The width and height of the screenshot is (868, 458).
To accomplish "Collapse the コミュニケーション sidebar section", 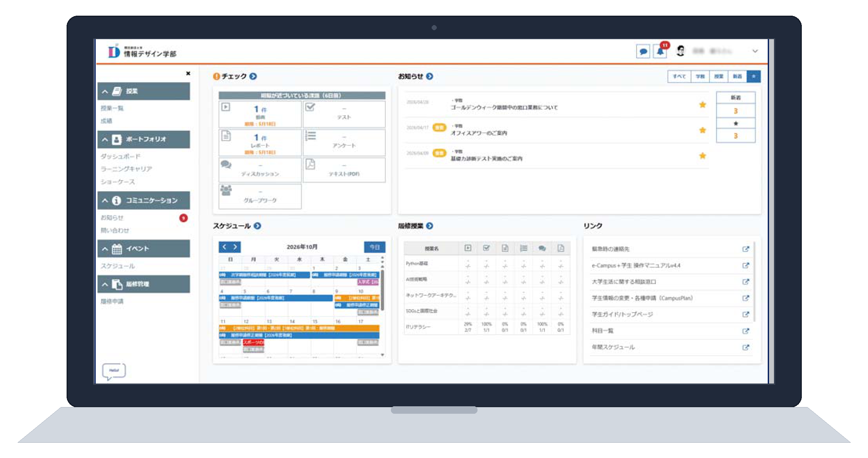I will tap(144, 200).
